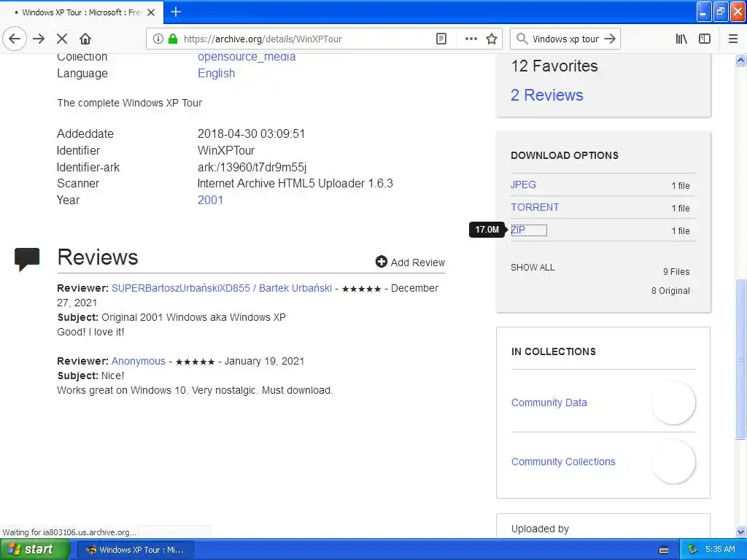Screen dimensions: 747x560
Task: Open the opensource_media collection link
Action: coord(247,57)
